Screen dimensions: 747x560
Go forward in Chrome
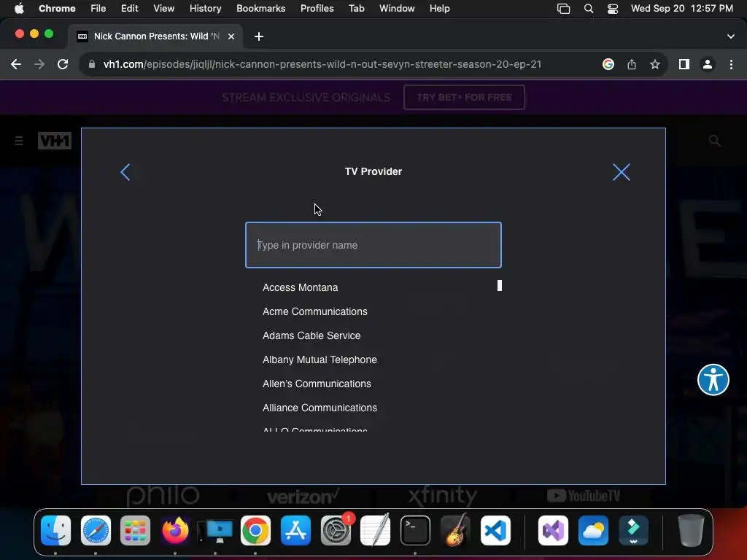pos(39,64)
